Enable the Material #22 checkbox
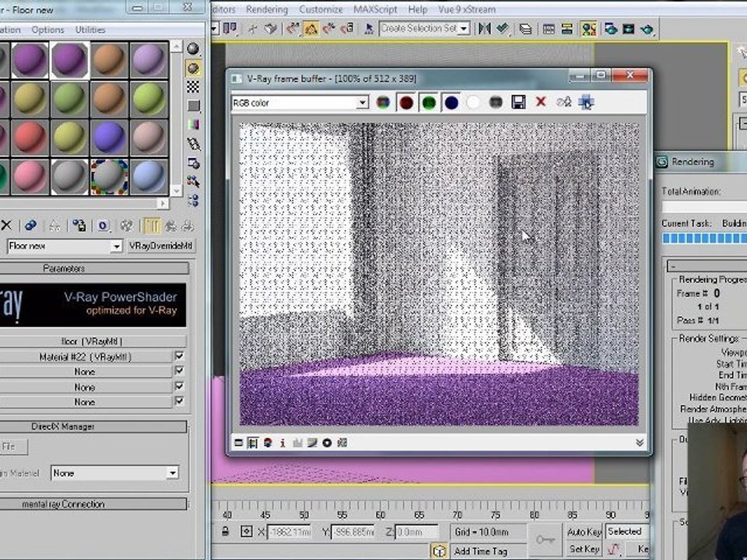Screen dimensions: 747x560 180,356
